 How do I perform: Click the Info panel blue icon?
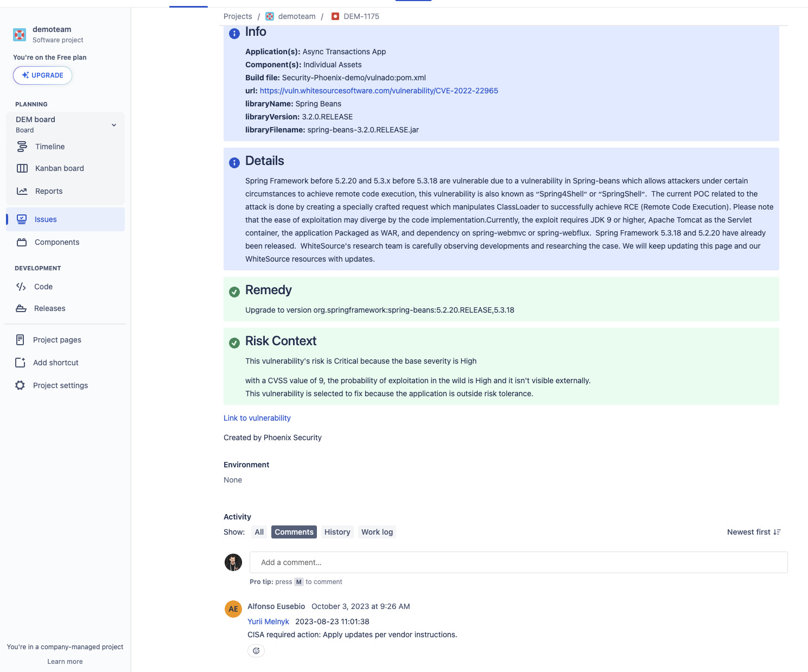(234, 34)
